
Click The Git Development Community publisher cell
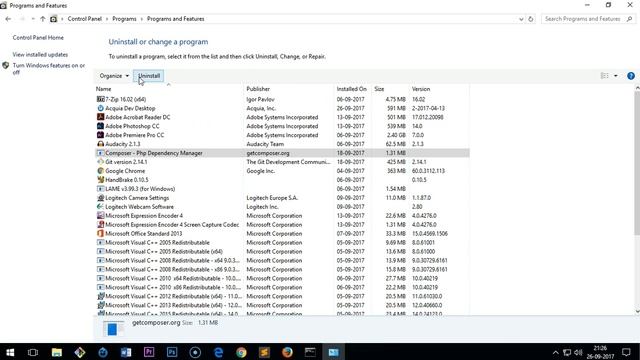pos(288,162)
